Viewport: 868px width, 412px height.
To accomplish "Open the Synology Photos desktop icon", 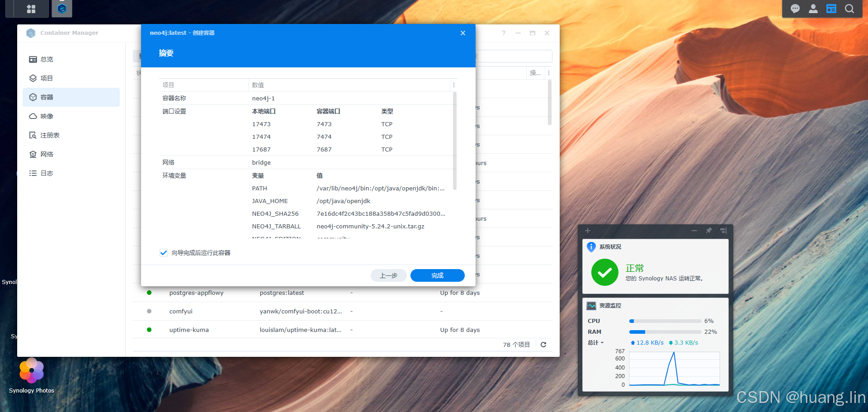I will click(32, 375).
